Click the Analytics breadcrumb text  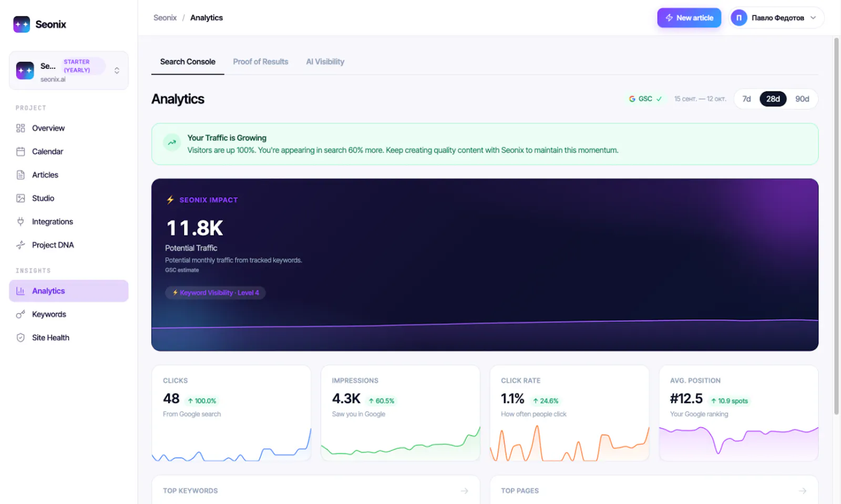pos(207,18)
